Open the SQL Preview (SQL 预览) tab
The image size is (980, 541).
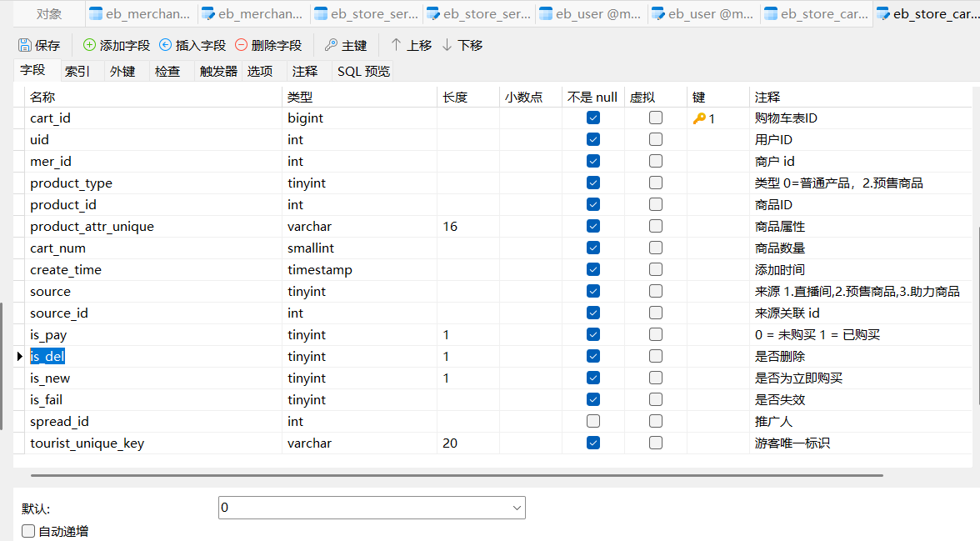pos(363,72)
